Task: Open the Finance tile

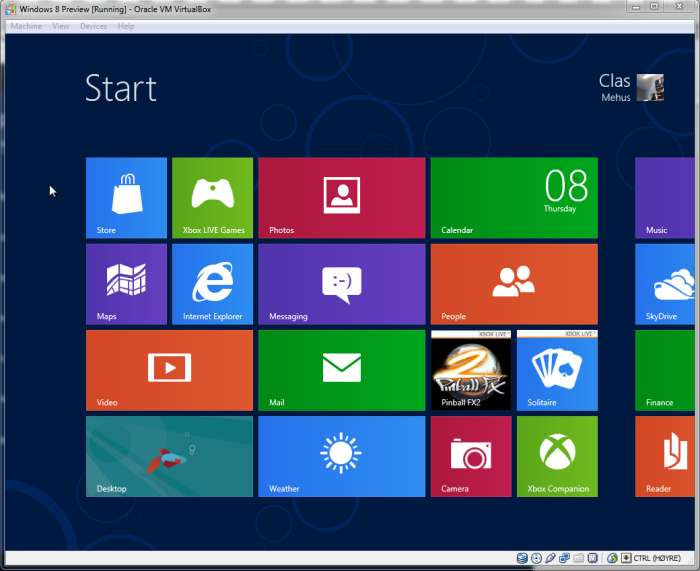Action: click(665, 370)
